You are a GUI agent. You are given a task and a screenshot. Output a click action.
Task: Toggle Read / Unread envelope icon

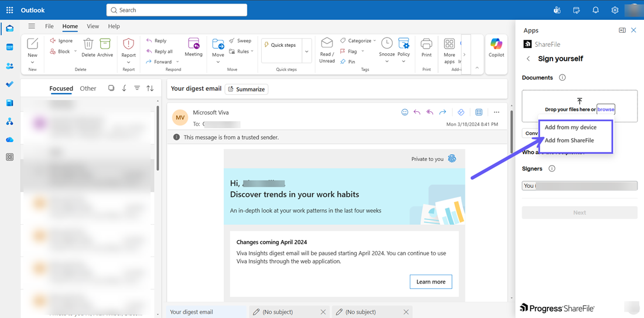pos(327,43)
